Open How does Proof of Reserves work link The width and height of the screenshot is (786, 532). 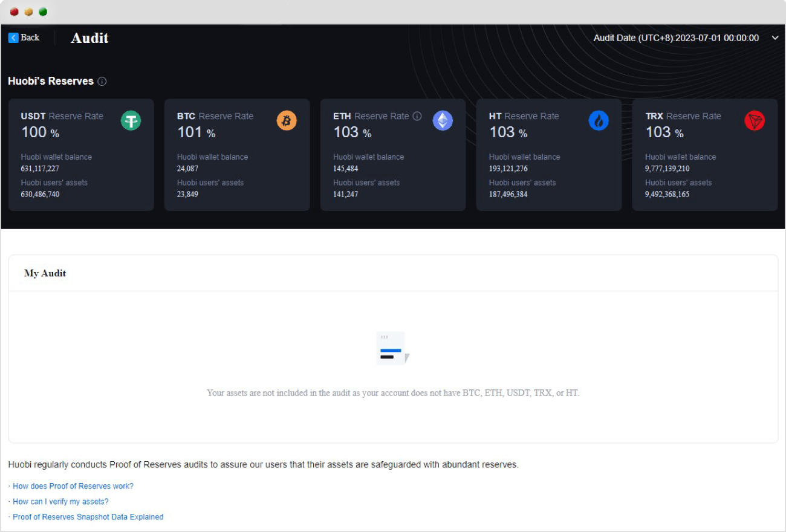[73, 486]
